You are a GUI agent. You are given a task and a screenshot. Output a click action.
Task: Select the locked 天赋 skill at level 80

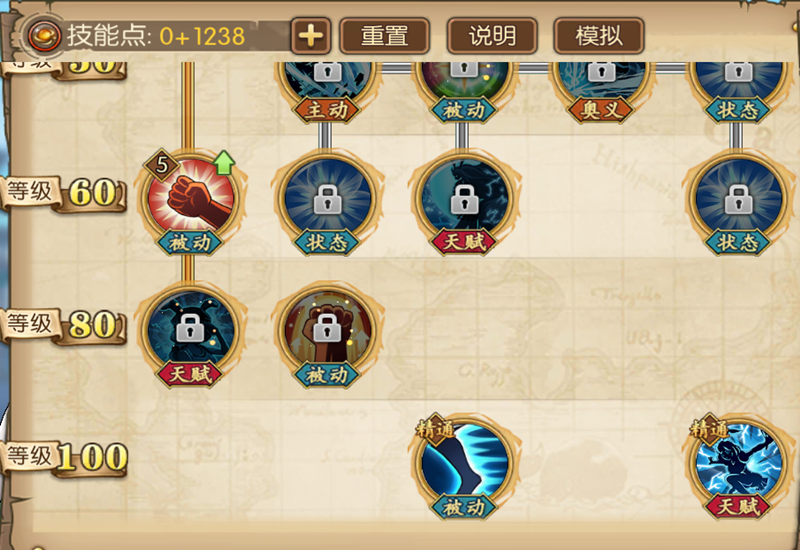point(190,329)
